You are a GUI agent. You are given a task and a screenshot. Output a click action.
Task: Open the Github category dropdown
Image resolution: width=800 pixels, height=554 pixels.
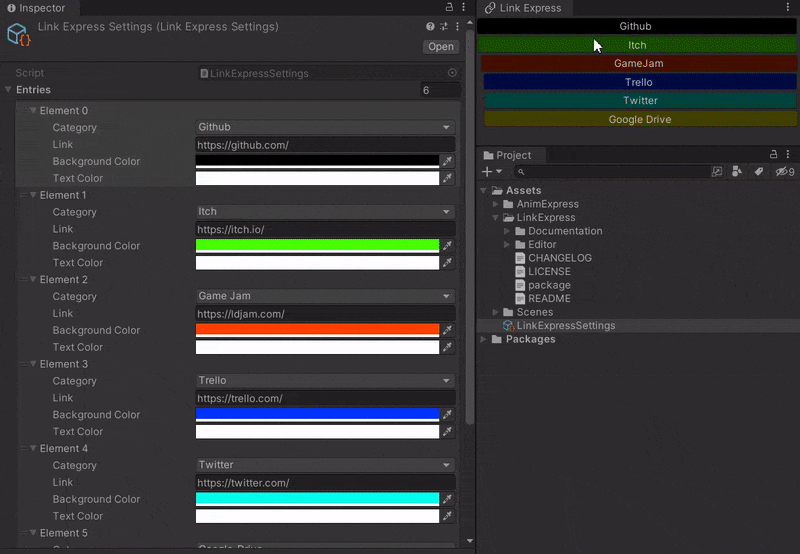coord(326,127)
